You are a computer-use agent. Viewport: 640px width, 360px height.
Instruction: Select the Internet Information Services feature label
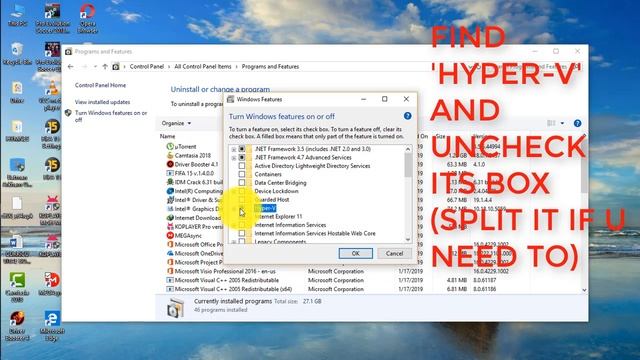[290, 225]
